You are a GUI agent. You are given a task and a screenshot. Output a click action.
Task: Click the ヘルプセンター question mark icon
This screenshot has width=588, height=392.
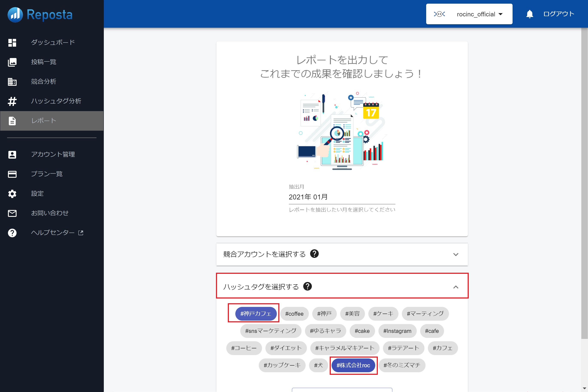pos(12,233)
